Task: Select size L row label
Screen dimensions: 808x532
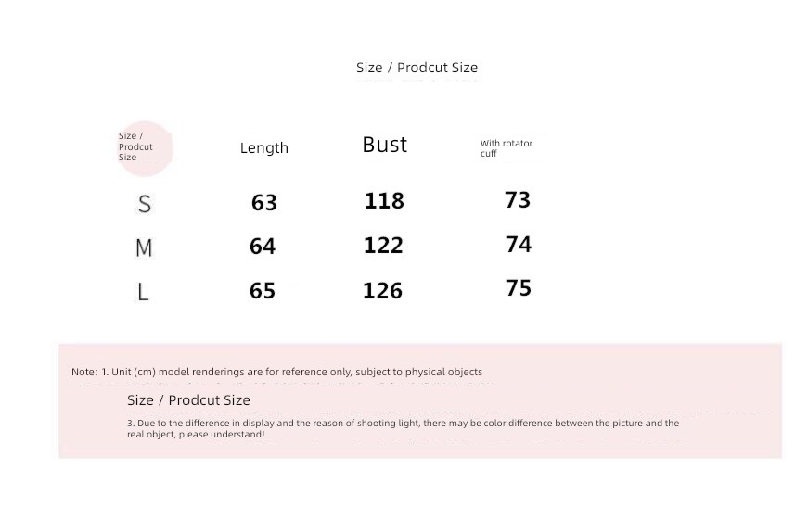Action: pyautogui.click(x=143, y=293)
